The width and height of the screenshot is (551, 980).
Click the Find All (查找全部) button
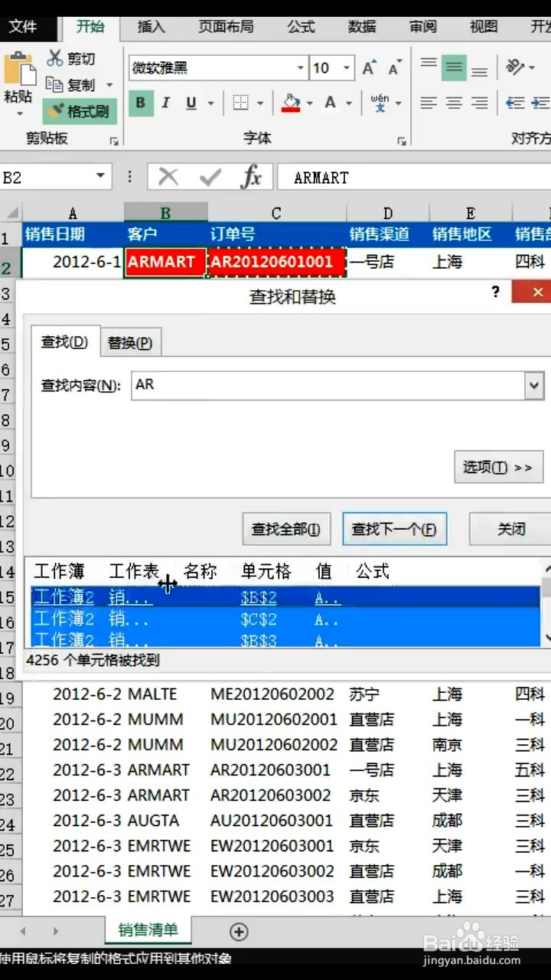(x=286, y=529)
